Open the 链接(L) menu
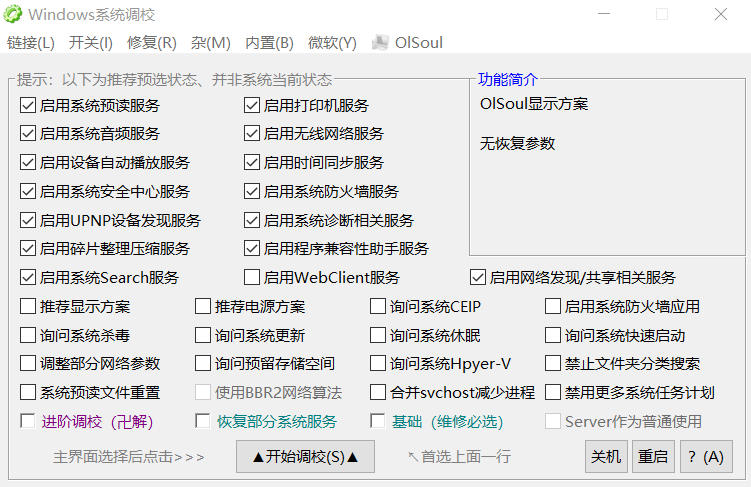 click(31, 43)
